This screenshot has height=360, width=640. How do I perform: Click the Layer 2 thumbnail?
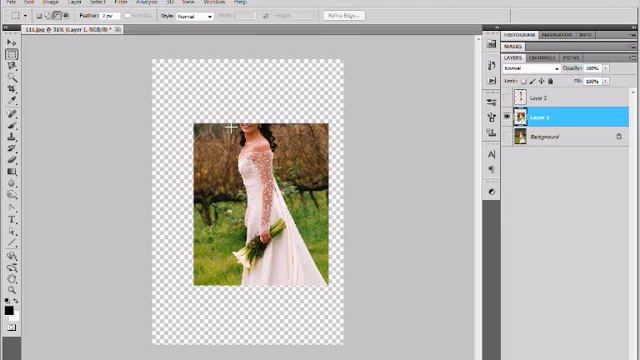click(x=520, y=98)
